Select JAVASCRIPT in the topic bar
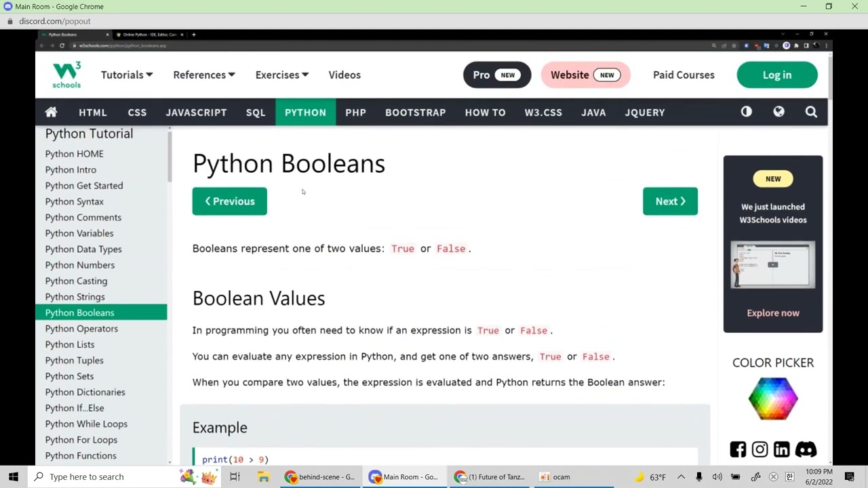Image resolution: width=868 pixels, height=488 pixels. [196, 112]
